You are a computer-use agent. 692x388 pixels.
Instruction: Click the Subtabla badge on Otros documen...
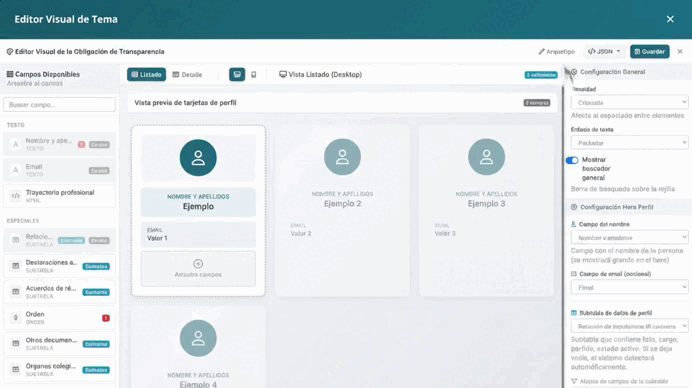[96, 344]
